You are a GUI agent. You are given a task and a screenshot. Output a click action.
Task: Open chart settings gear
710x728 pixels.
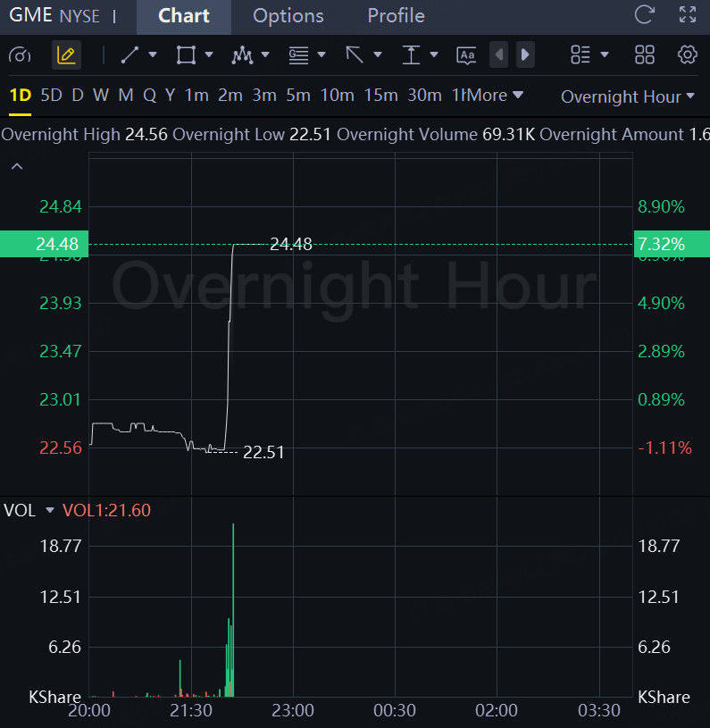click(x=688, y=54)
